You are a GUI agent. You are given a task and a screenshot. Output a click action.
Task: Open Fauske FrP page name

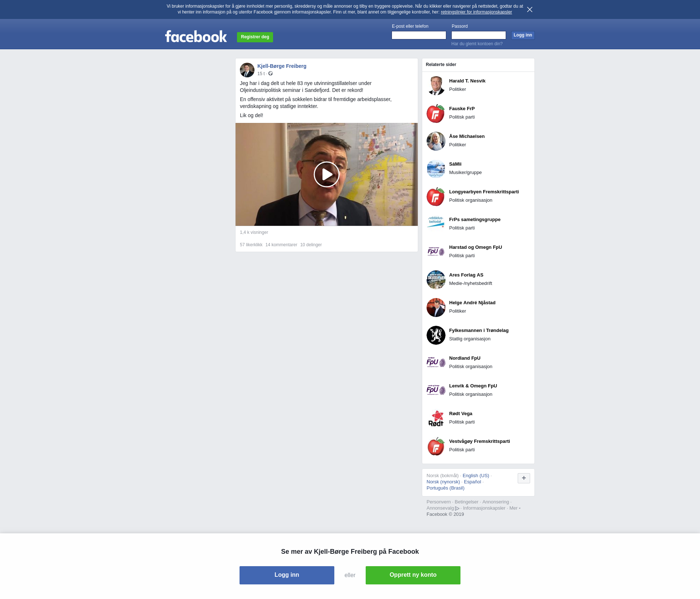coord(462,109)
